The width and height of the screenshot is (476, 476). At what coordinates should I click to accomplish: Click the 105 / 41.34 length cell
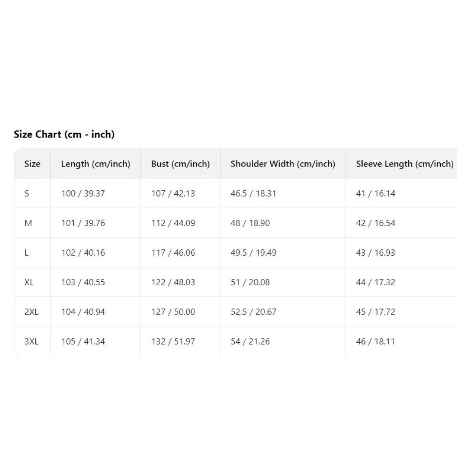pyautogui.click(x=83, y=341)
